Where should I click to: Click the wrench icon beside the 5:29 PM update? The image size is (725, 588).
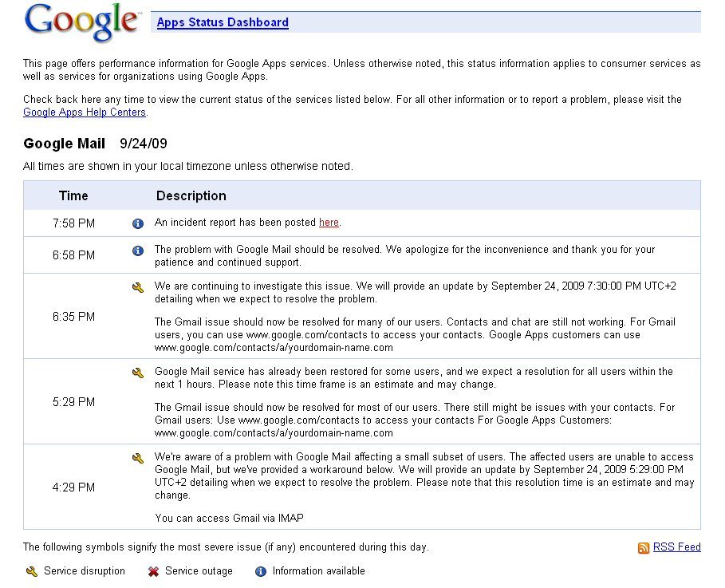tap(137, 371)
